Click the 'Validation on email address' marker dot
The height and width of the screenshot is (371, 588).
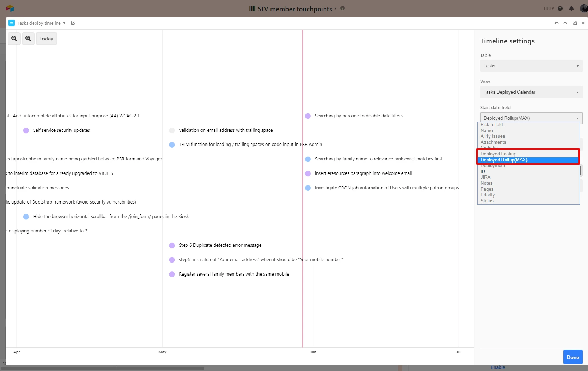tap(172, 130)
